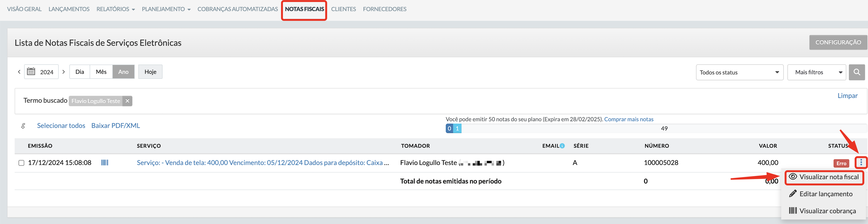This screenshot has width=868, height=224.
Task: Go to previous year arrow
Action: pyautogui.click(x=19, y=72)
